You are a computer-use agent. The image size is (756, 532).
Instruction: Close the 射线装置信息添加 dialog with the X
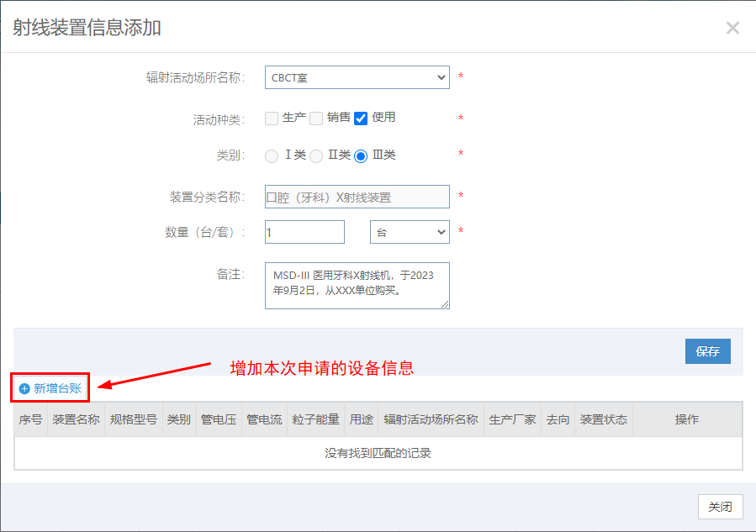(732, 28)
